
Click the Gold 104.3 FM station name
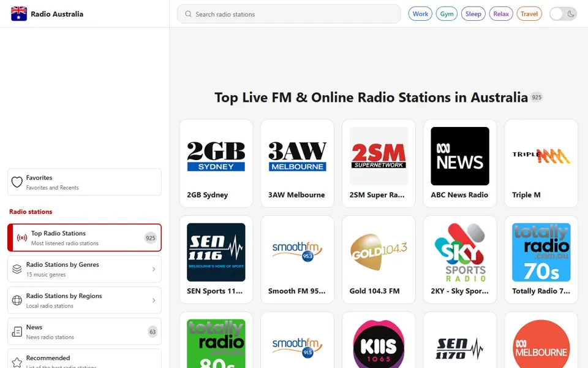click(x=374, y=291)
